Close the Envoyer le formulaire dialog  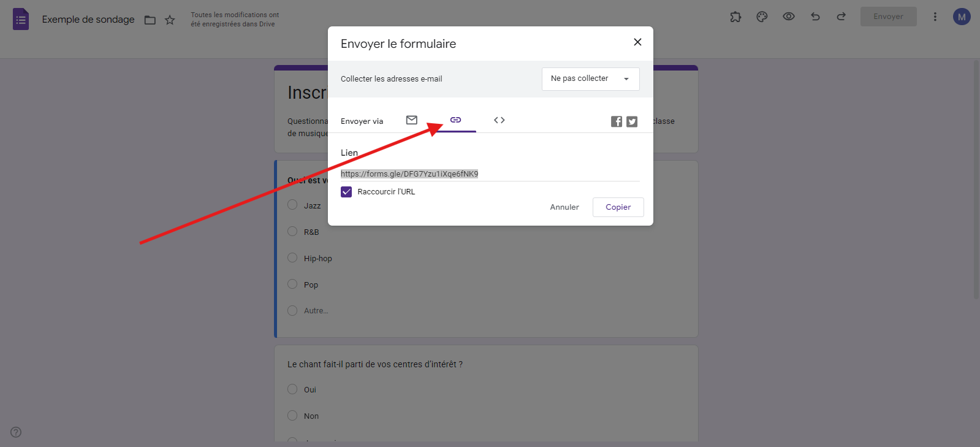coord(637,42)
